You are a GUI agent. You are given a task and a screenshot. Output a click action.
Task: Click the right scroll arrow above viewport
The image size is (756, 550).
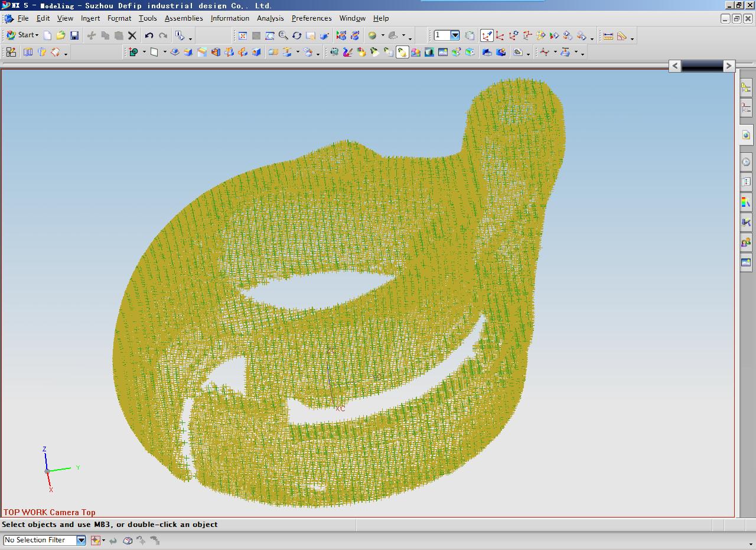(x=729, y=66)
